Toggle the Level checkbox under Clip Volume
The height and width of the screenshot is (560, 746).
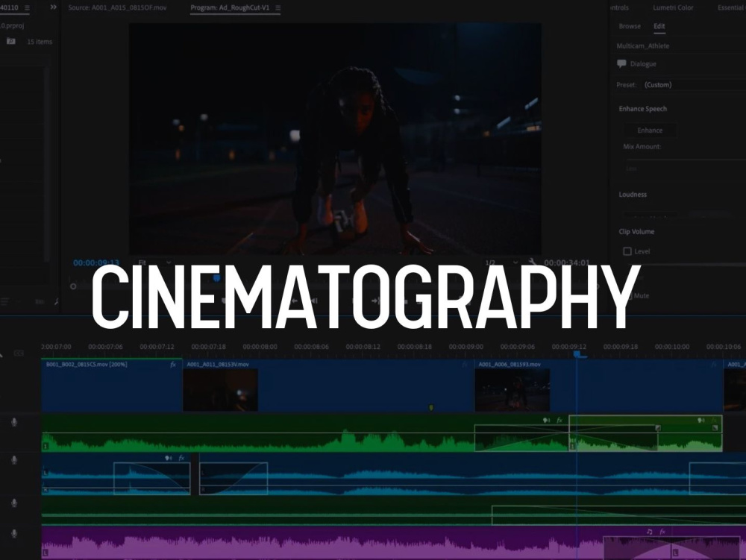627,251
